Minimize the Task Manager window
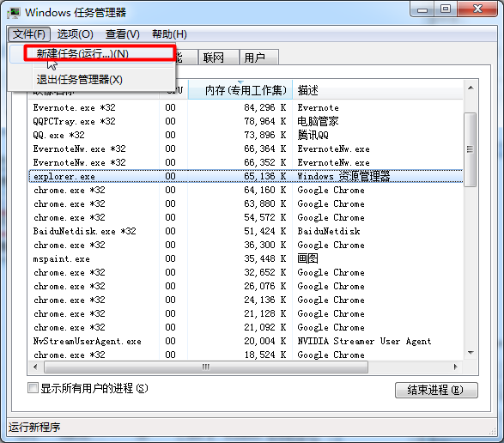Viewport: 504px width, 443px height. click(422, 9)
